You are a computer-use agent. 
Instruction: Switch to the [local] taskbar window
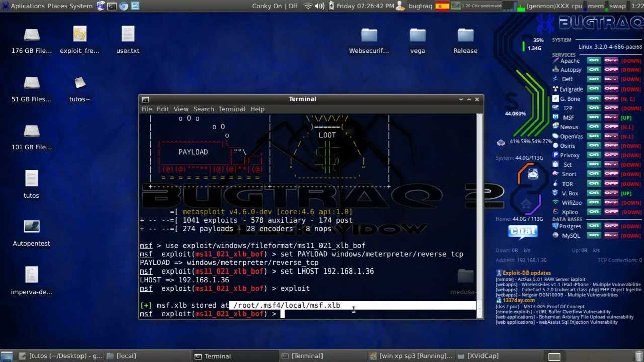pyautogui.click(x=149, y=356)
